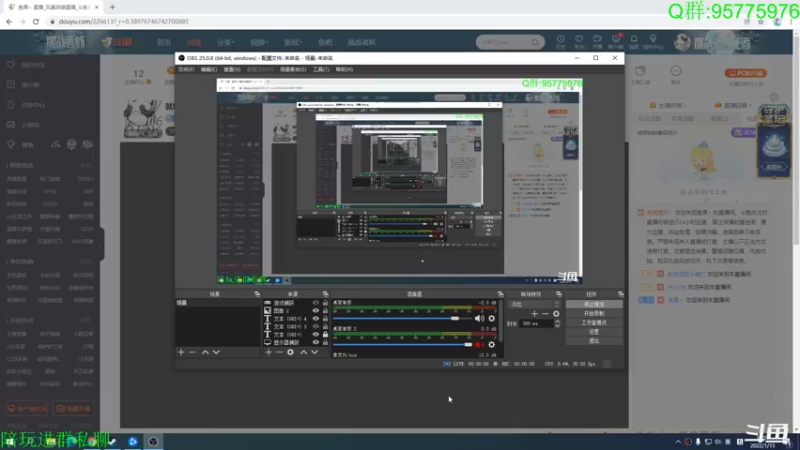Screen dimensions: 800x450
Task: Click first mixer track volume slider
Action: pos(403,318)
